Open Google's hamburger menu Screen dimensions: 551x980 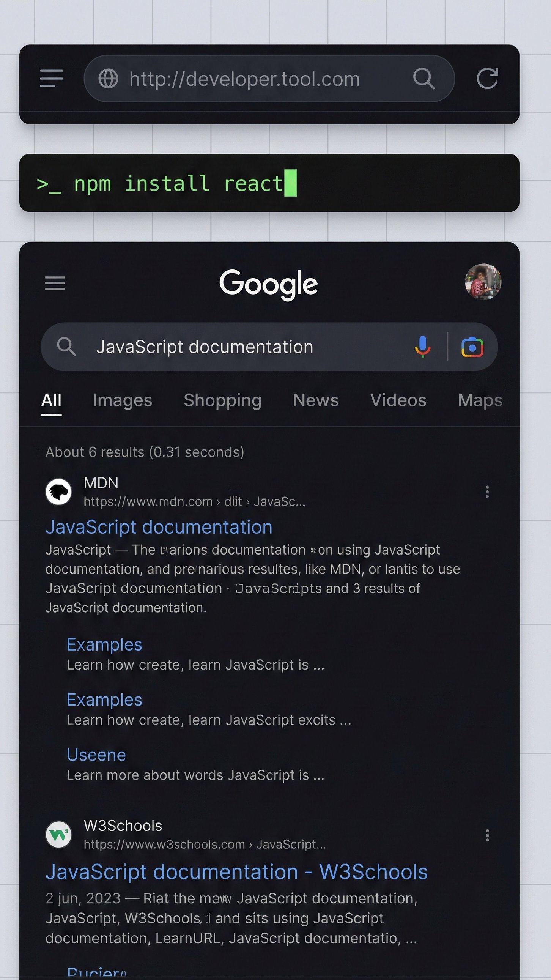click(x=55, y=283)
